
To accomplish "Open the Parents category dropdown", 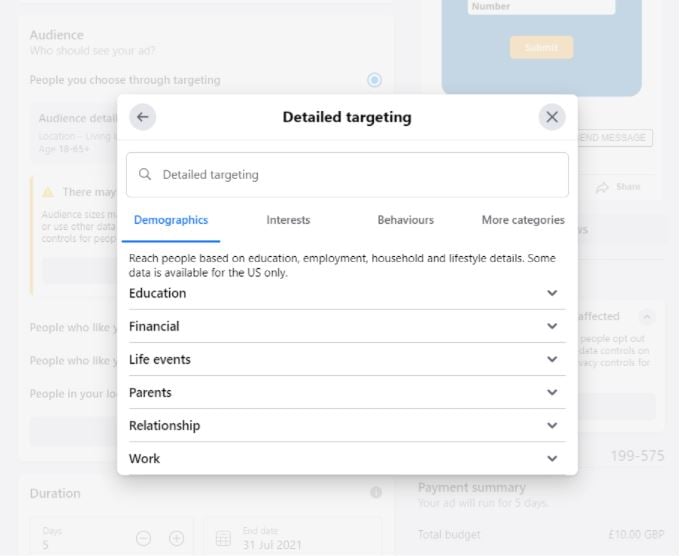I will 552,393.
